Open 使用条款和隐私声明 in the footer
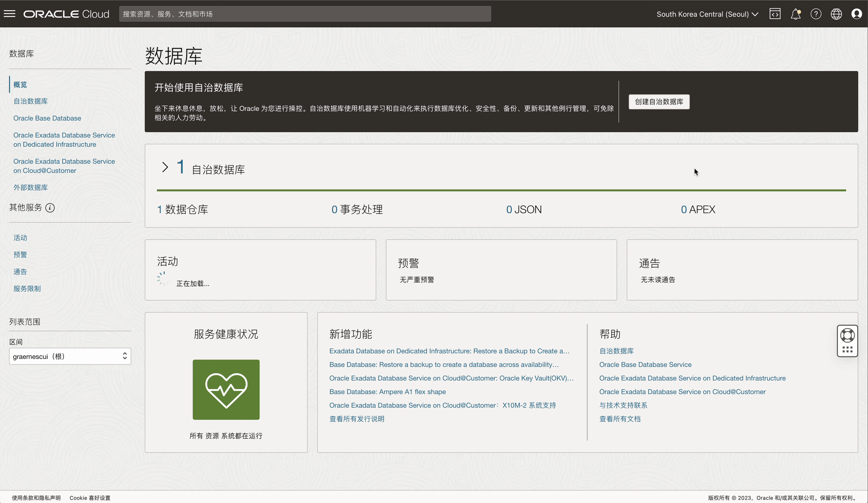Screen dimensions: 868x503 point(36,498)
